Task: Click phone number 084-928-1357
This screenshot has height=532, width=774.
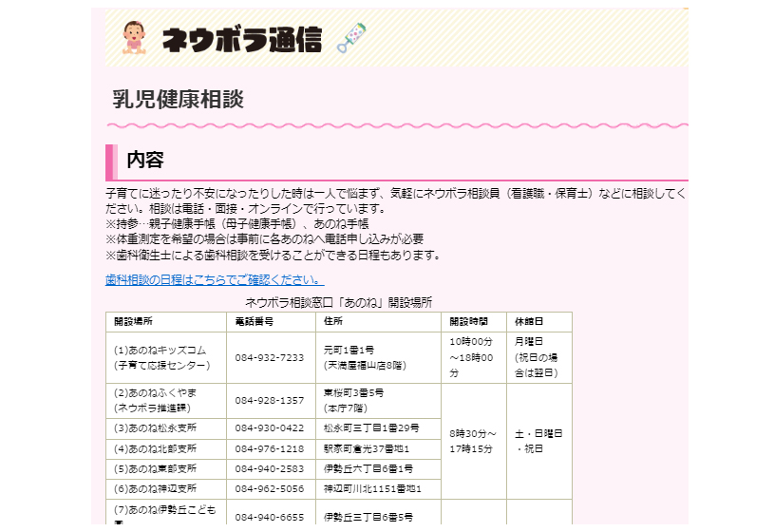Action: [x=270, y=400]
